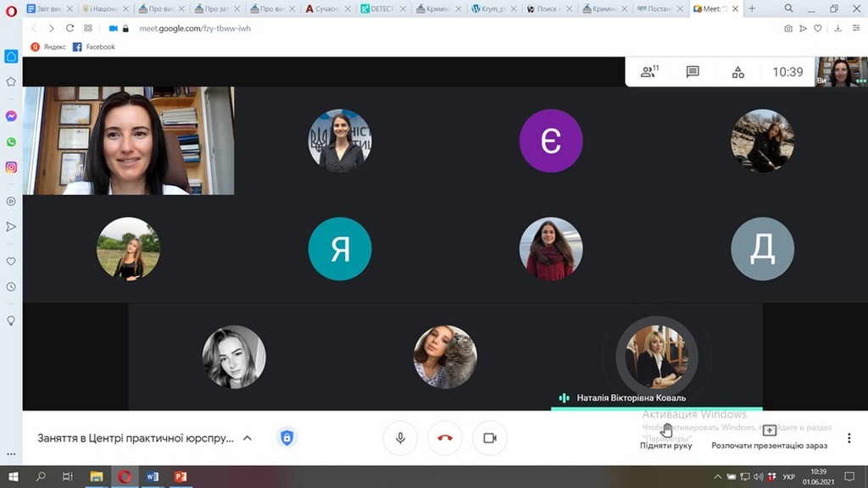868x488 pixels.
Task: Click the meet.google.com address bar
Action: [195, 28]
